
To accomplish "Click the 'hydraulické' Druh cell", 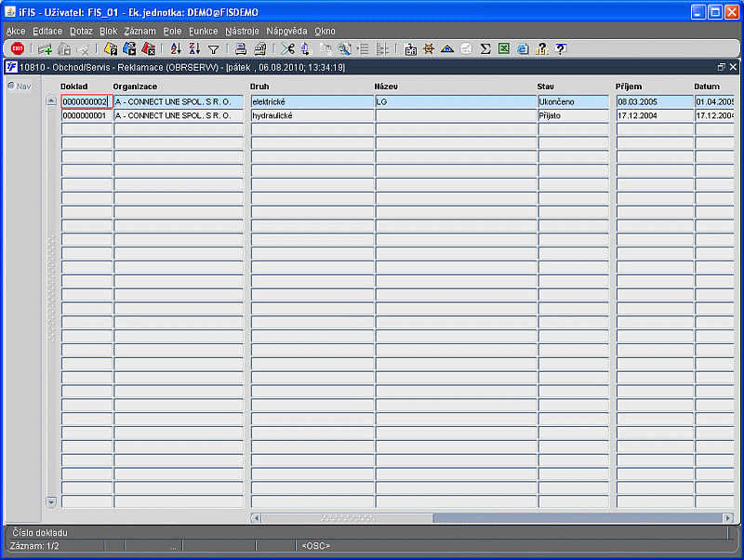I will tap(312, 115).
